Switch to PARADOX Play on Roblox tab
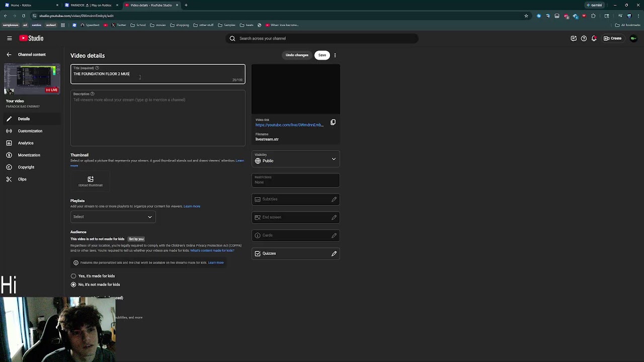This screenshot has width=644, height=362. pos(91,5)
